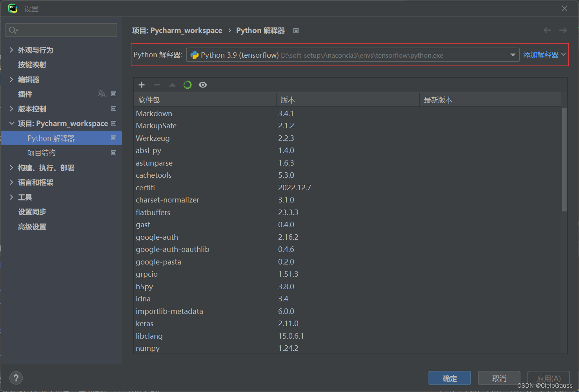Viewport: 579px width, 392px height.
Task: Select the idna package row
Action: point(348,299)
